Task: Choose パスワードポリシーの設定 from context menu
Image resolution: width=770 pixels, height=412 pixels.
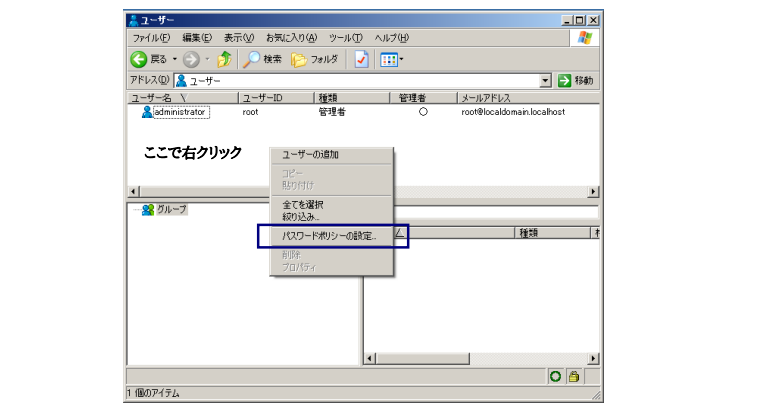Action: tap(329, 236)
